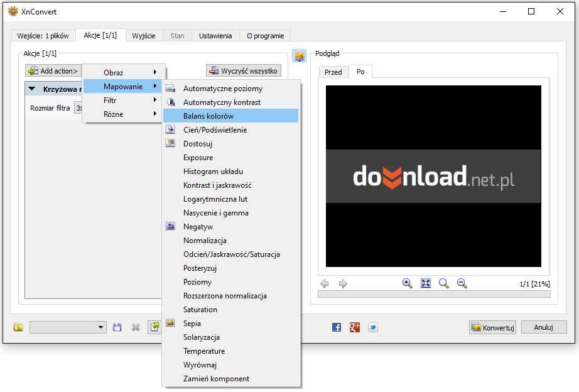Show the Po preview tab

(360, 72)
